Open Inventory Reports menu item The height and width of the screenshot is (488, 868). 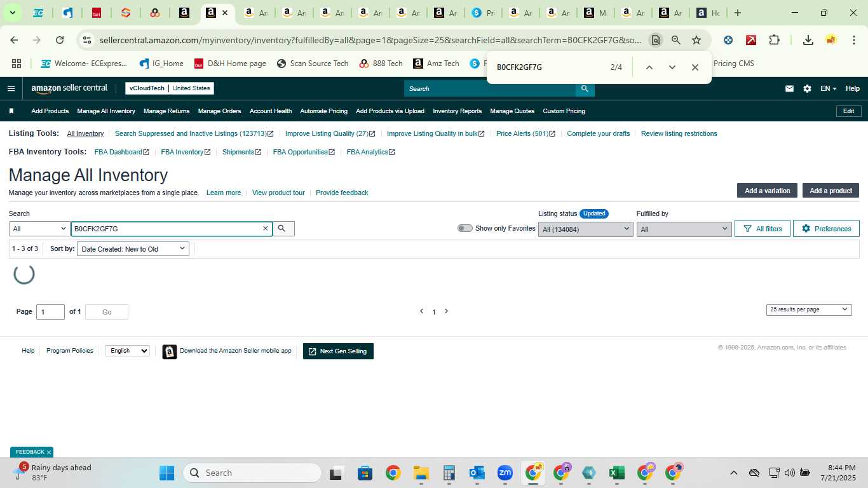pyautogui.click(x=457, y=111)
